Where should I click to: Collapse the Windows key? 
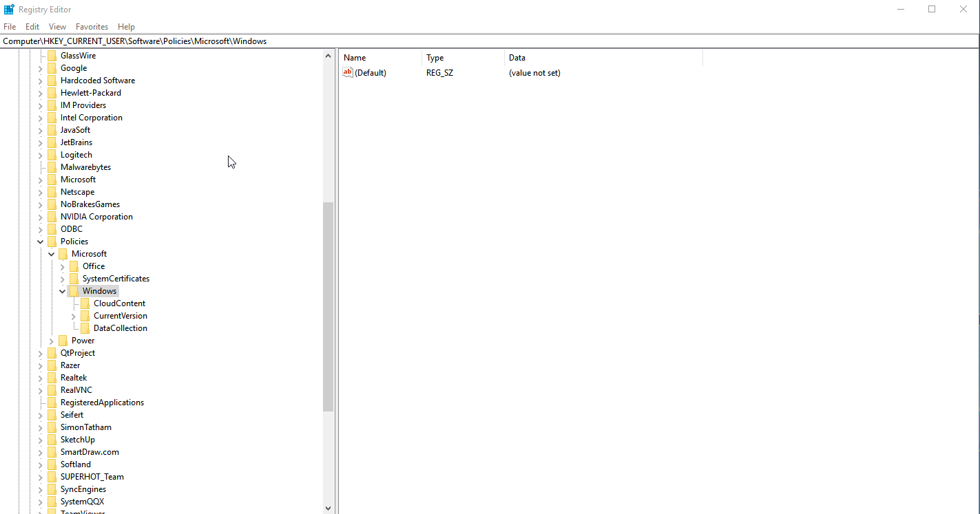pyautogui.click(x=63, y=291)
